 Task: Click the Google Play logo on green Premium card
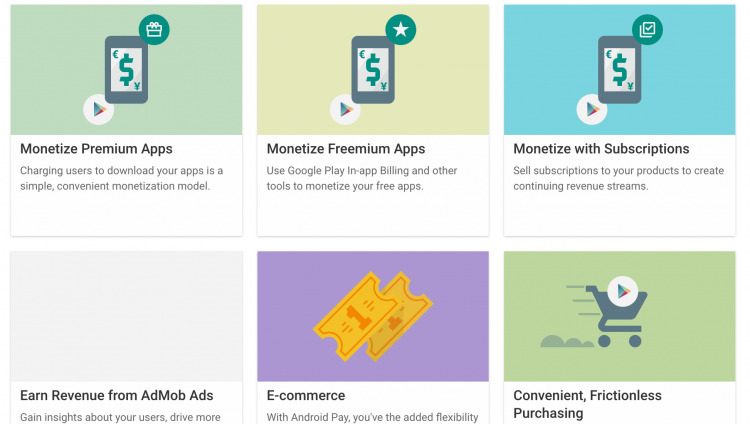click(x=97, y=110)
